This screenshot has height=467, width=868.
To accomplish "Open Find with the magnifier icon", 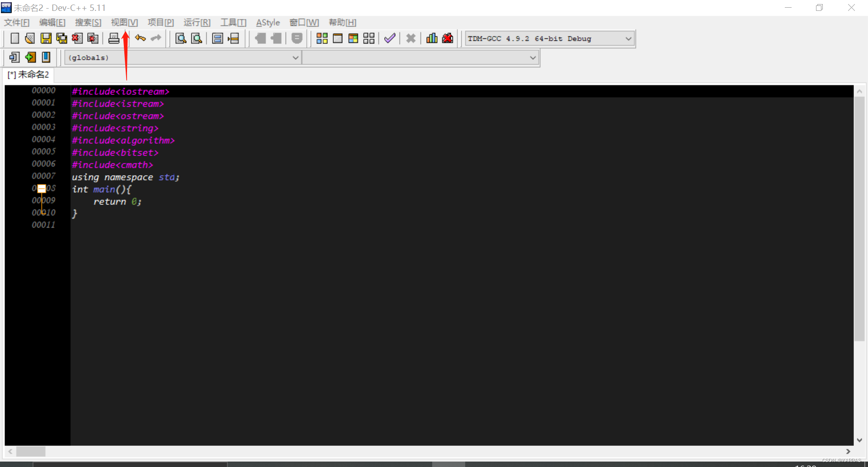I will coord(181,38).
